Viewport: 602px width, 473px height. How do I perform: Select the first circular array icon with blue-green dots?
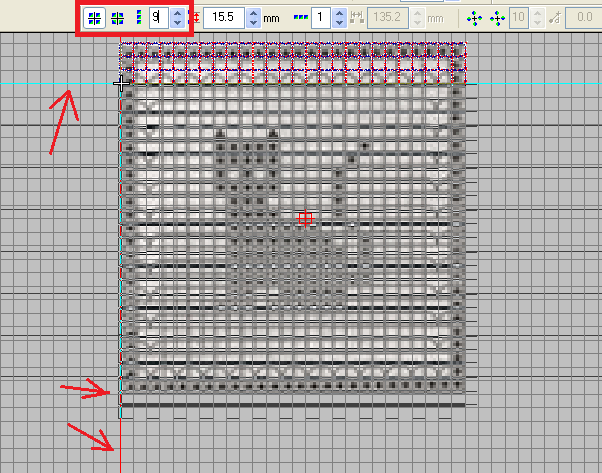(x=475, y=18)
